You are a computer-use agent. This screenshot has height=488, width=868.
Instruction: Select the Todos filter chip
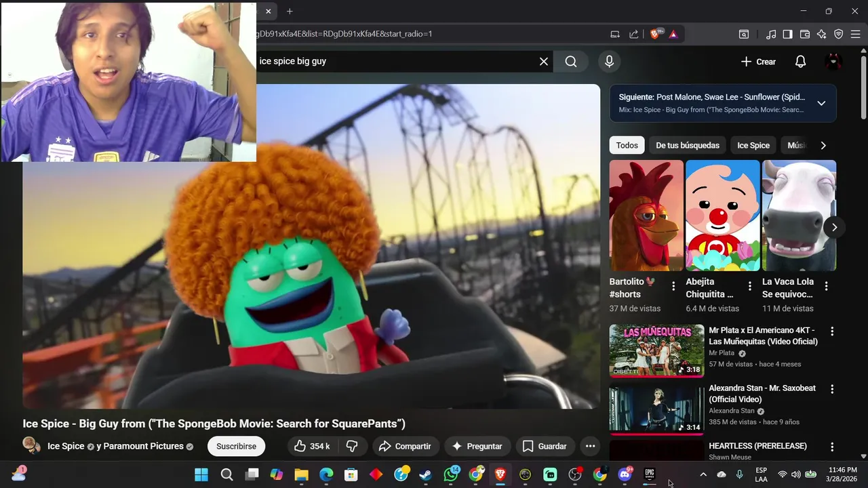627,145
